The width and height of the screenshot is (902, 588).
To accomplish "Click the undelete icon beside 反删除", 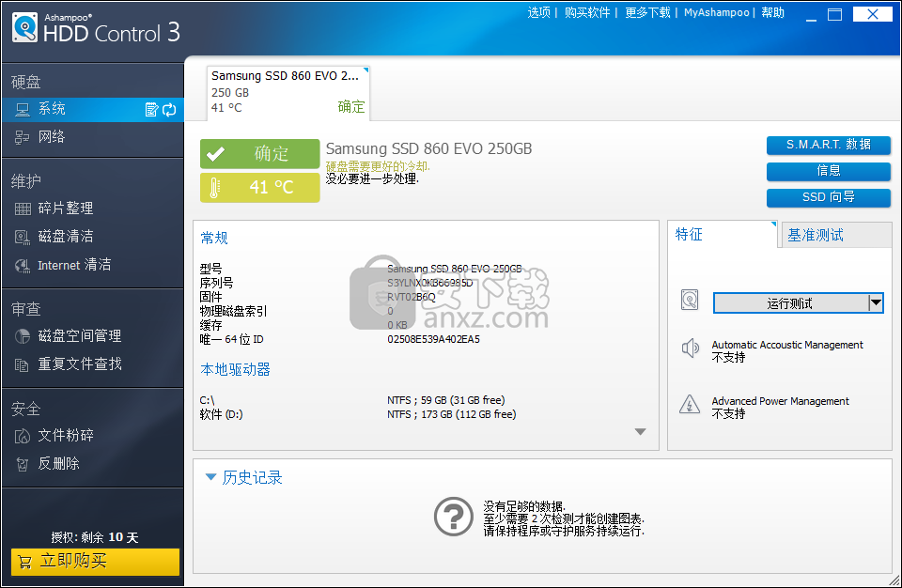I will coord(23,464).
